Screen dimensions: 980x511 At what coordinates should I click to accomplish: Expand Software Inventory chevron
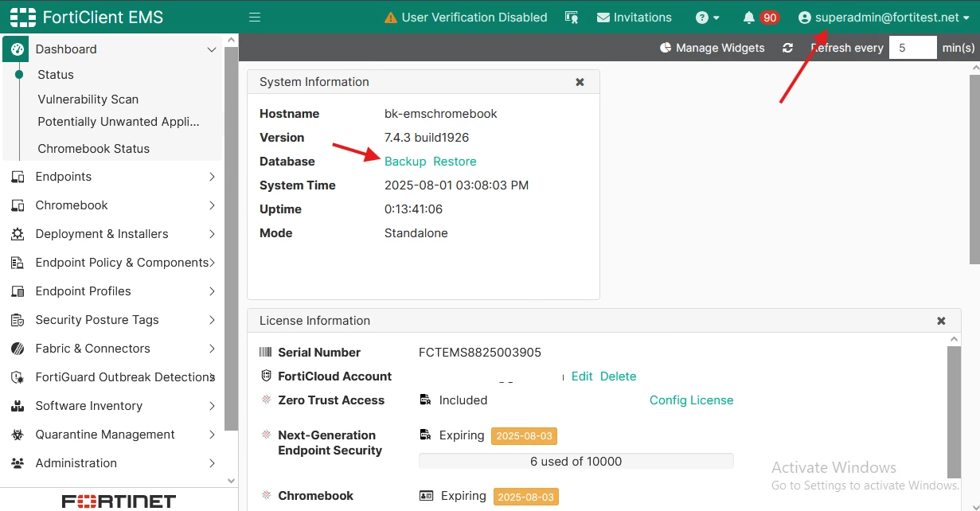212,406
